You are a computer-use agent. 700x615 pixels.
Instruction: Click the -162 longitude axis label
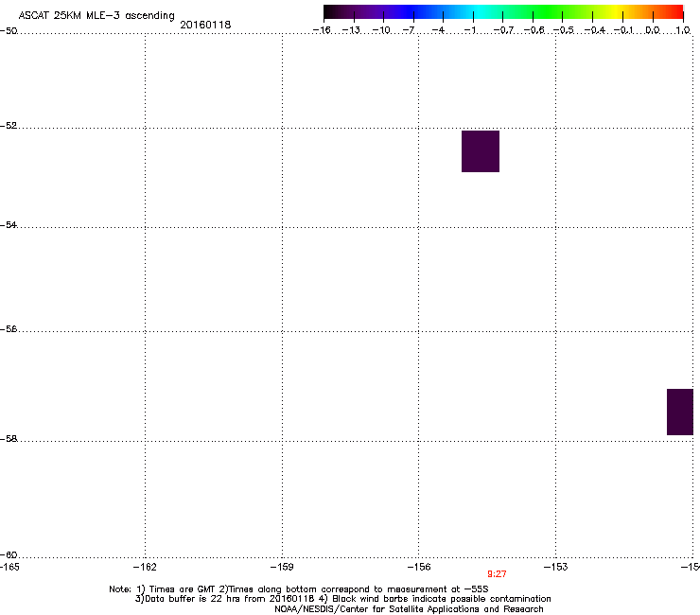(x=145, y=567)
